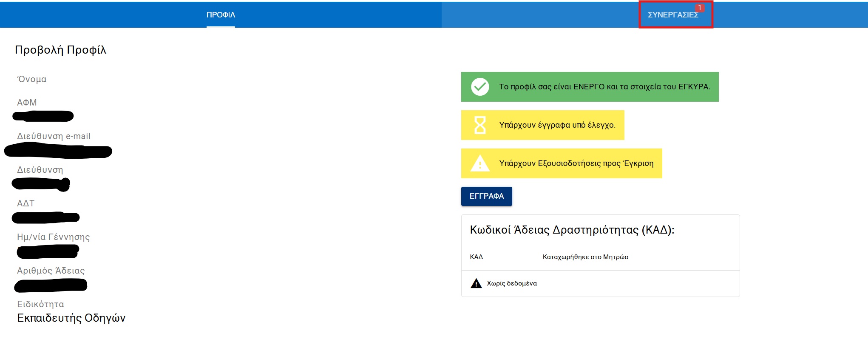Select the ΚΑΔ column header
Viewport: 868px width, 354px height.
coord(476,257)
